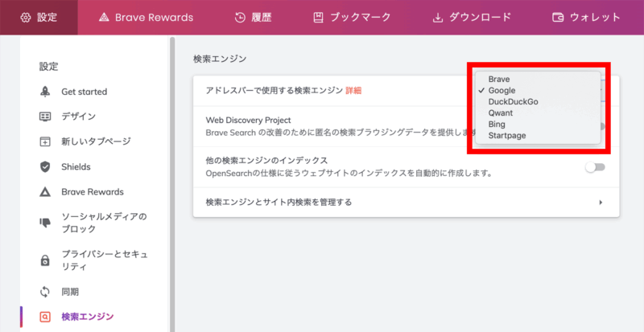This screenshot has height=332, width=644.
Task: Click the Shields shield icon in sidebar
Action: (x=46, y=166)
